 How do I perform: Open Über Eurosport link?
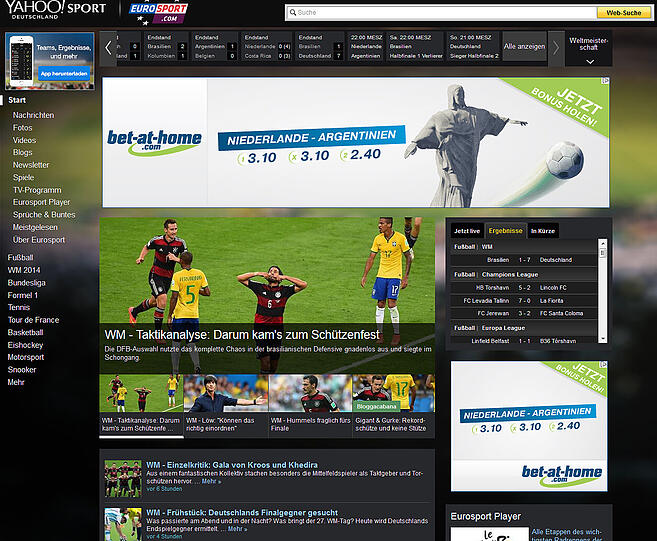coord(39,240)
